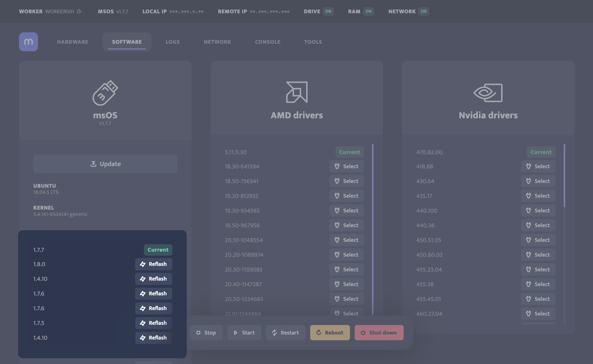Click the msOS USB drive icon

coord(105,93)
